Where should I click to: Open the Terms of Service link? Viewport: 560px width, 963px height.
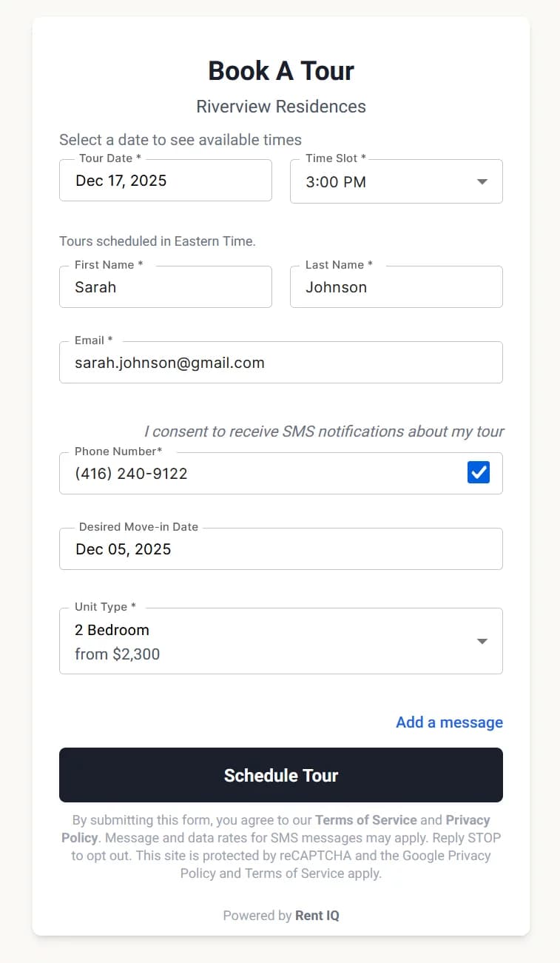click(x=365, y=819)
